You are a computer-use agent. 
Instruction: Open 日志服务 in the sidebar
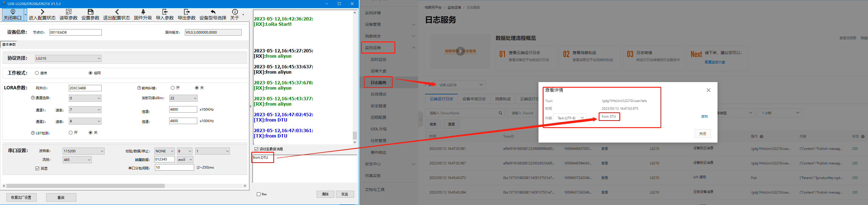point(378,83)
